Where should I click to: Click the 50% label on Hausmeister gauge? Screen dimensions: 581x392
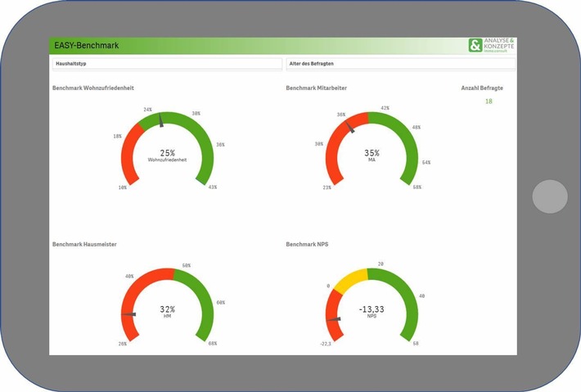[x=187, y=266]
